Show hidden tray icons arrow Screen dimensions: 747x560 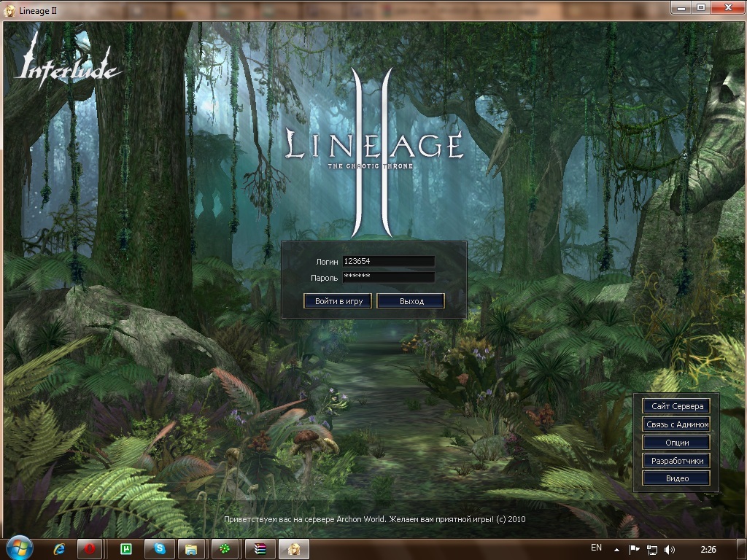coord(616,550)
